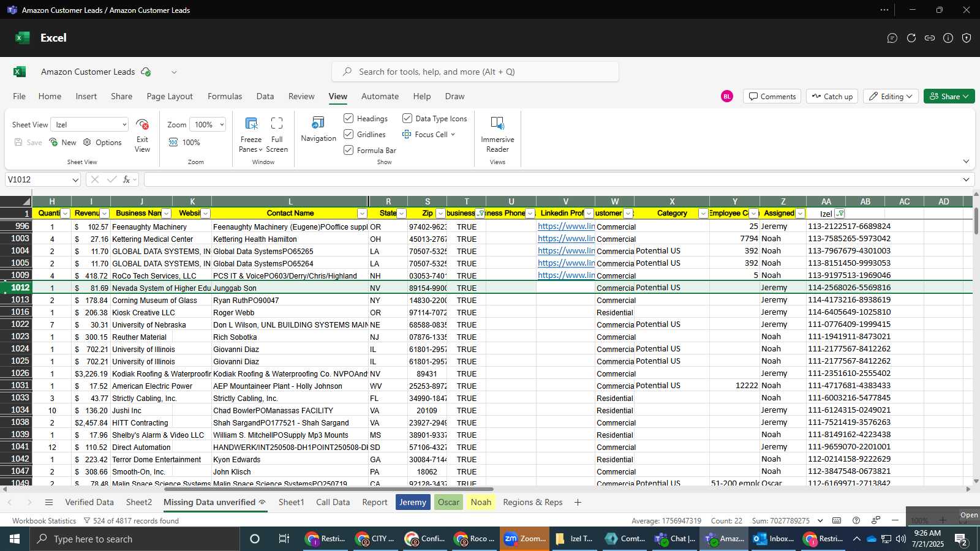
Task: Click the Share button
Action: 949,96
